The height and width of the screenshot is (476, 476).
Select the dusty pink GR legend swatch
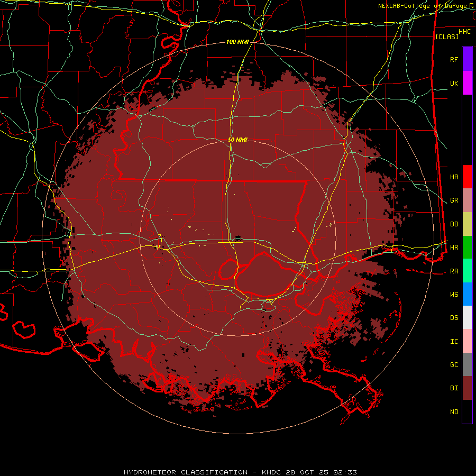(x=467, y=200)
